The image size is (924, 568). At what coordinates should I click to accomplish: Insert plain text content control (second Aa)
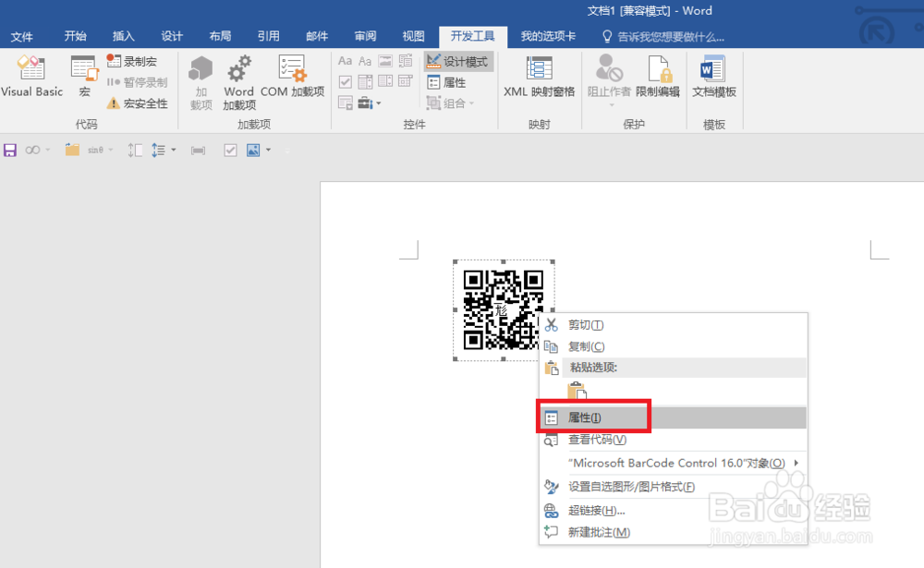tap(365, 61)
